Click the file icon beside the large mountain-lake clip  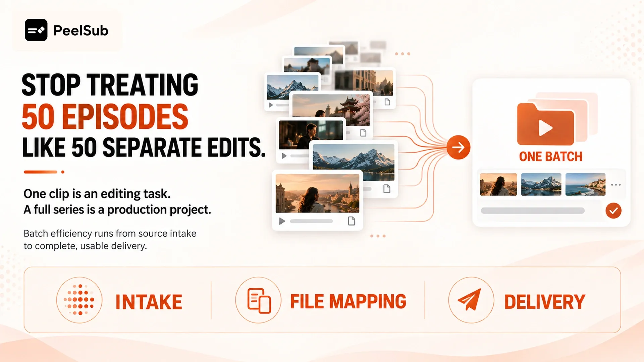387,189
